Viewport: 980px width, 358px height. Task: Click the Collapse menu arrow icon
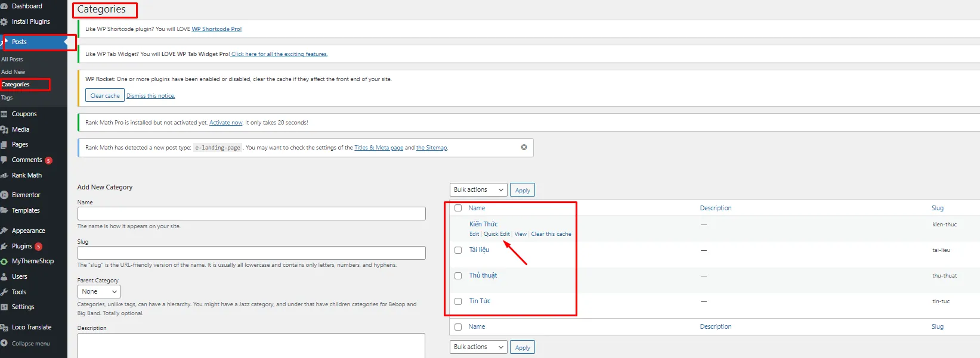tap(4, 343)
